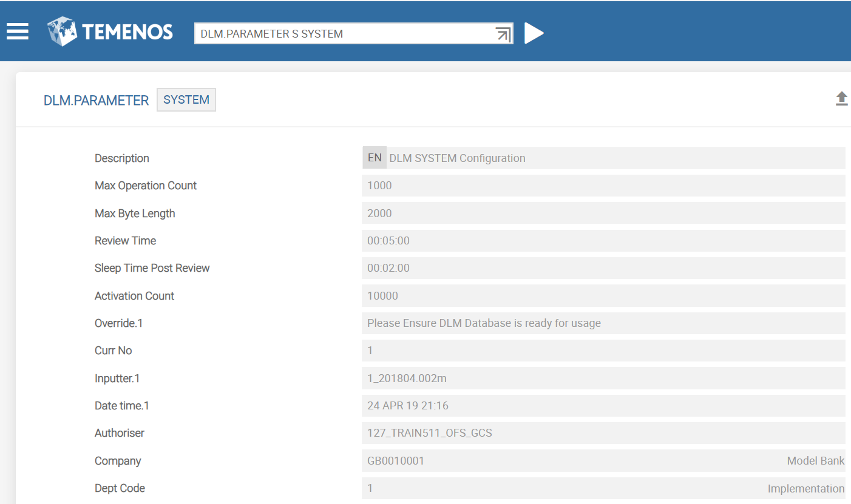Click the DLM.PARAMETER title link
Viewport: 851px width, 504px height.
pyautogui.click(x=96, y=101)
